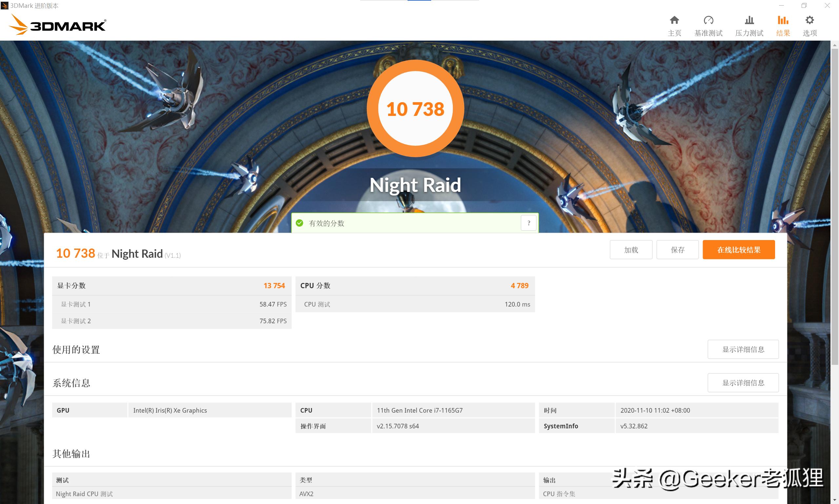Open the Results (结果) bar chart icon
The image size is (839, 504).
click(783, 20)
